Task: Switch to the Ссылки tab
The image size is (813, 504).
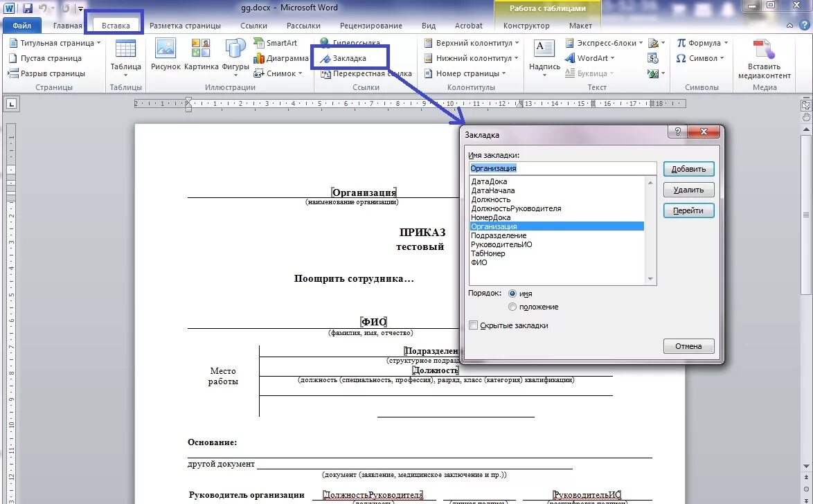Action: tap(254, 26)
